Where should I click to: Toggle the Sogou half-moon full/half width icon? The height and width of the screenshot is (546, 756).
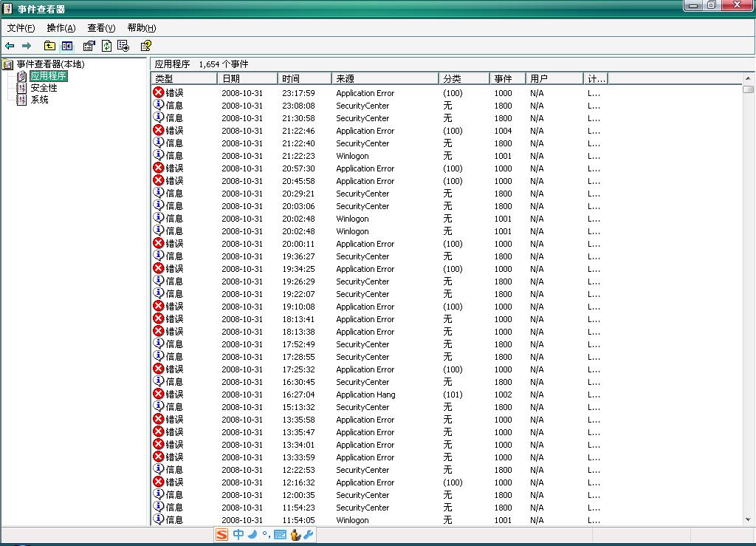[252, 535]
